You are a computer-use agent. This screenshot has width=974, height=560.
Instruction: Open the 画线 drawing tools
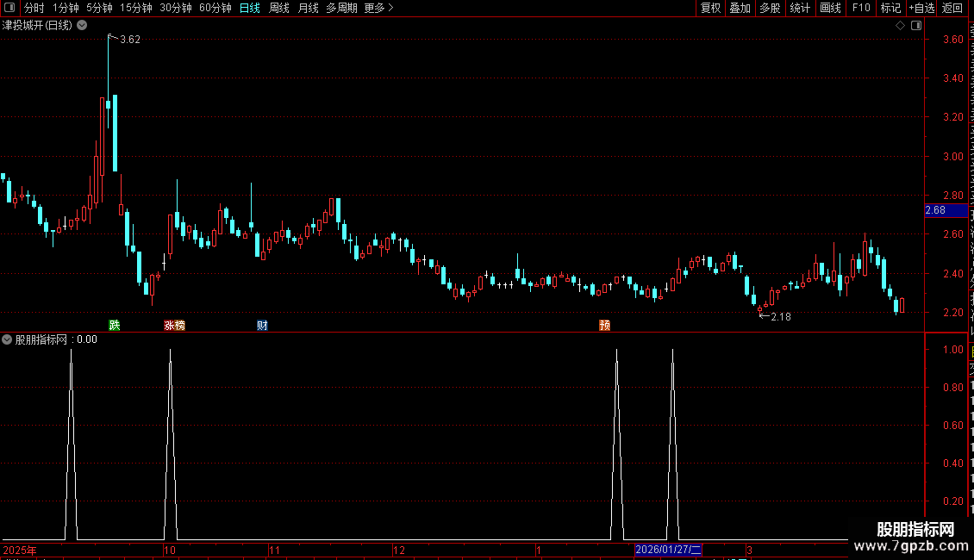(830, 8)
